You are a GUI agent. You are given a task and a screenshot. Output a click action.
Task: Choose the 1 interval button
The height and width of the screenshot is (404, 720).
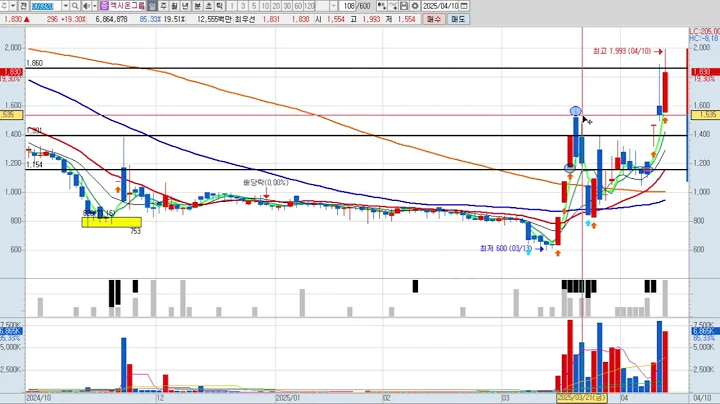click(232, 6)
